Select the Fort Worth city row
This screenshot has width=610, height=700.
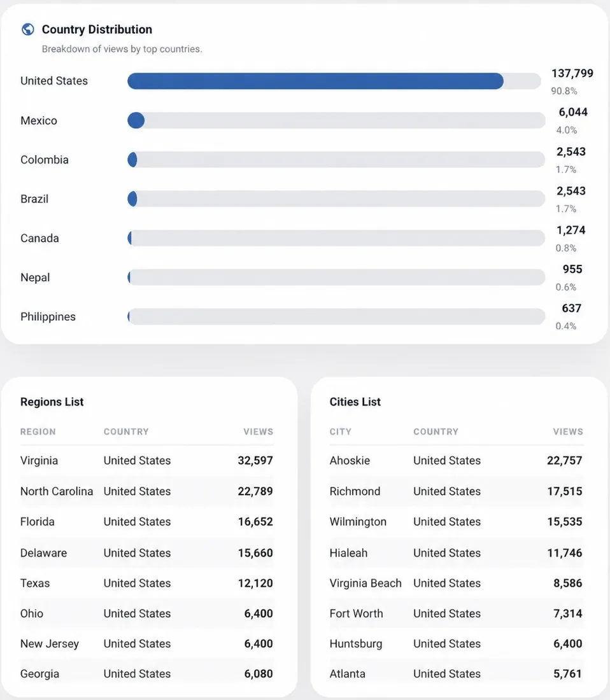tap(457, 613)
